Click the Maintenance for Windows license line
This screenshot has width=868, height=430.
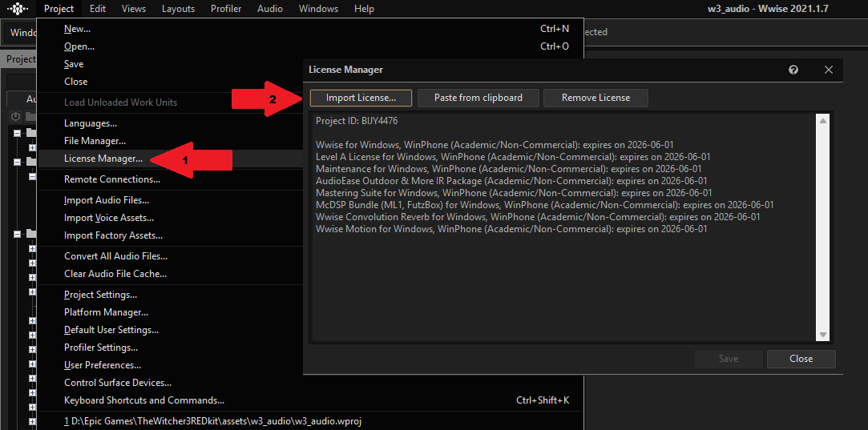pyautogui.click(x=509, y=169)
